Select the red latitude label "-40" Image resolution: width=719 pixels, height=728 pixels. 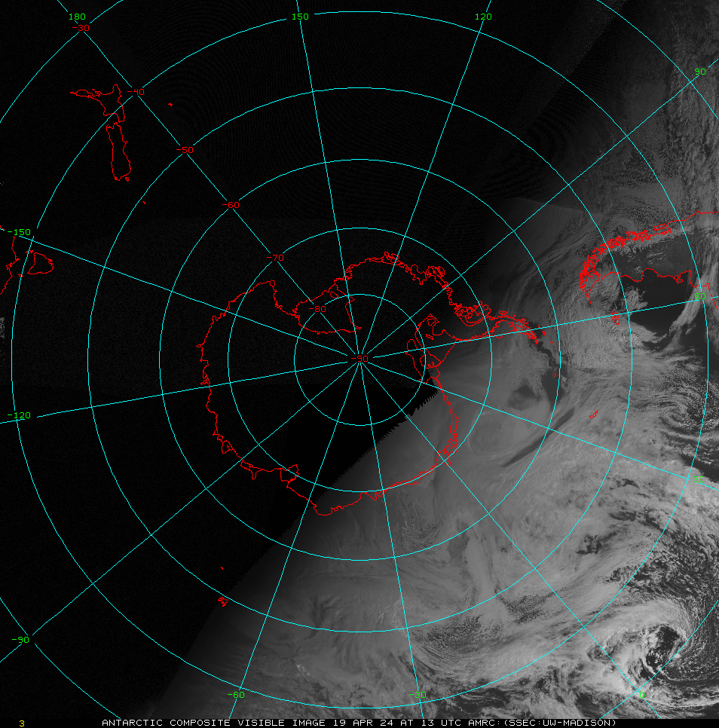[136, 92]
